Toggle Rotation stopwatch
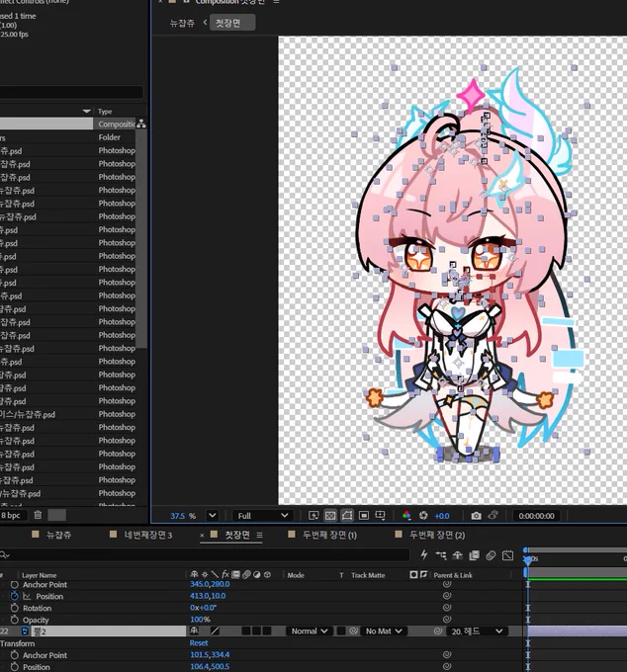Screen dimensions: 627x672 [x=15, y=608]
